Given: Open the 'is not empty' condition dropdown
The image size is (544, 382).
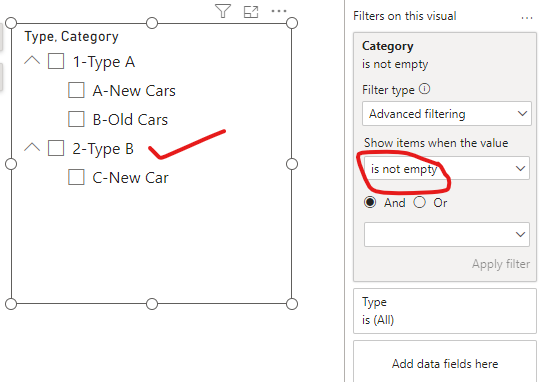Looking at the screenshot, I should (447, 168).
